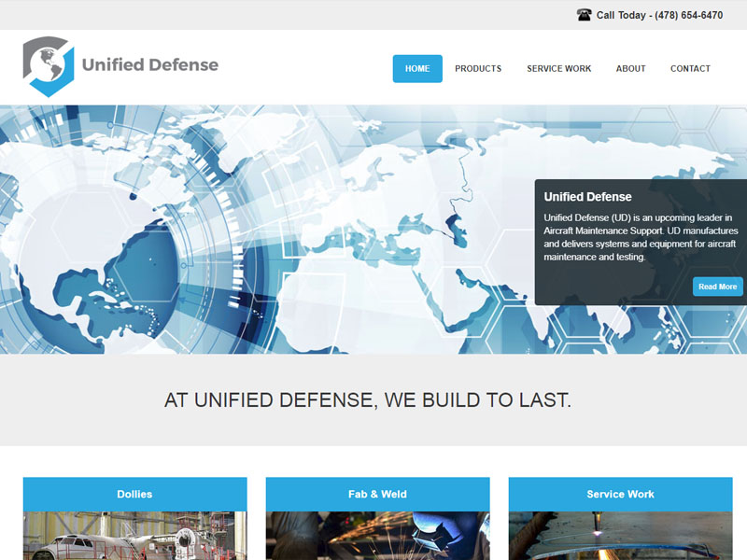This screenshot has height=560, width=747.
Task: Open the Products menu item
Action: [478, 68]
